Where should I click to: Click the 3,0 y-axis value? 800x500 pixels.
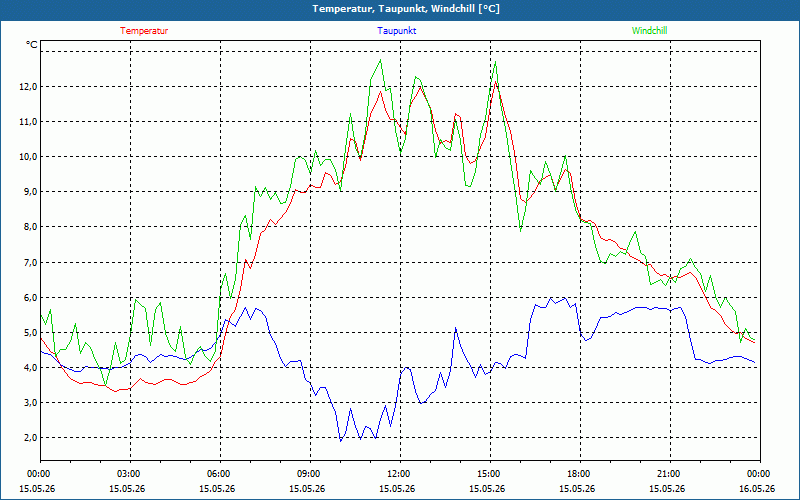click(31, 403)
